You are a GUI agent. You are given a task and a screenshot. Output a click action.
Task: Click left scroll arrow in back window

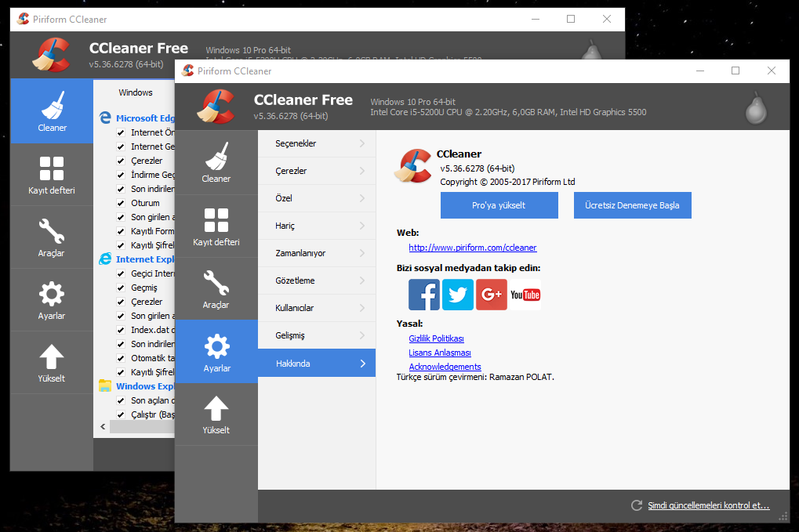point(103,426)
